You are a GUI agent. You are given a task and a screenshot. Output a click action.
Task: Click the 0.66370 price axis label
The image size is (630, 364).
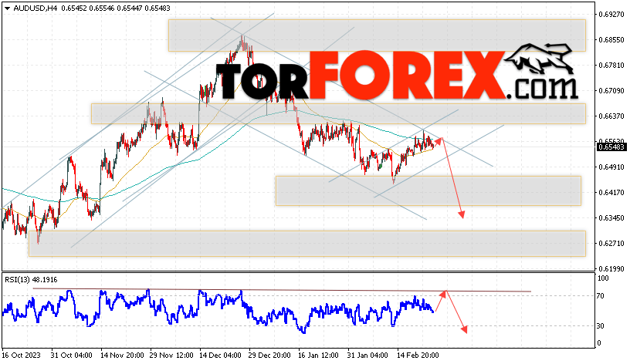(x=611, y=116)
